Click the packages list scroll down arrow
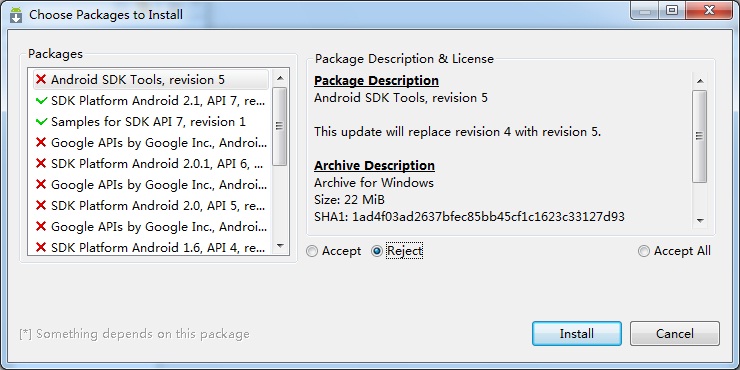This screenshot has width=740, height=370. (280, 246)
